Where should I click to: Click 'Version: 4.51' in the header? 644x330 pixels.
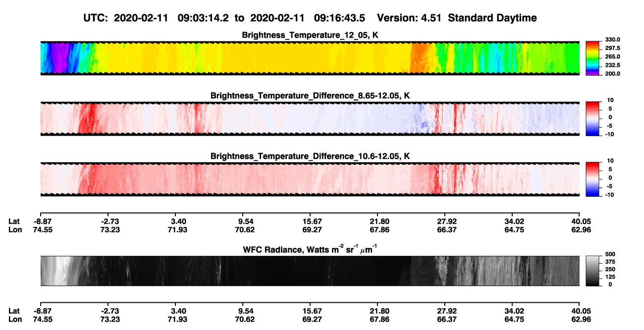tap(410, 18)
